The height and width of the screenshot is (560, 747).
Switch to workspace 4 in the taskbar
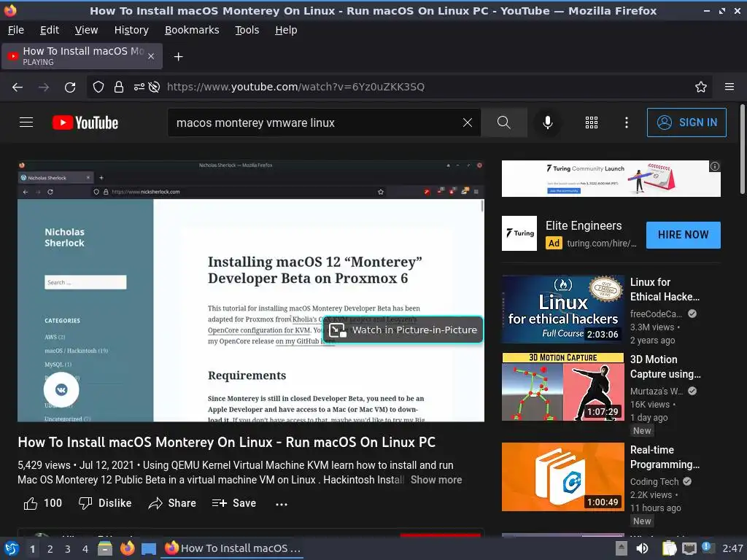click(x=85, y=549)
